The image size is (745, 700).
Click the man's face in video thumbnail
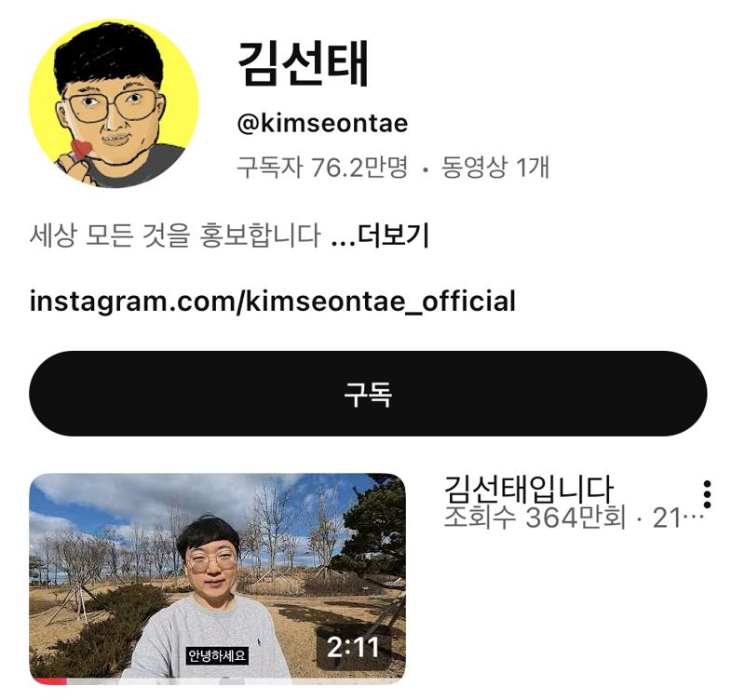pos(210,564)
